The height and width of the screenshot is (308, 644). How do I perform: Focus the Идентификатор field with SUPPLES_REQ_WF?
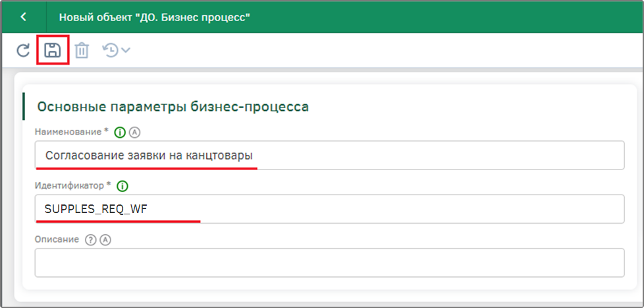click(329, 209)
